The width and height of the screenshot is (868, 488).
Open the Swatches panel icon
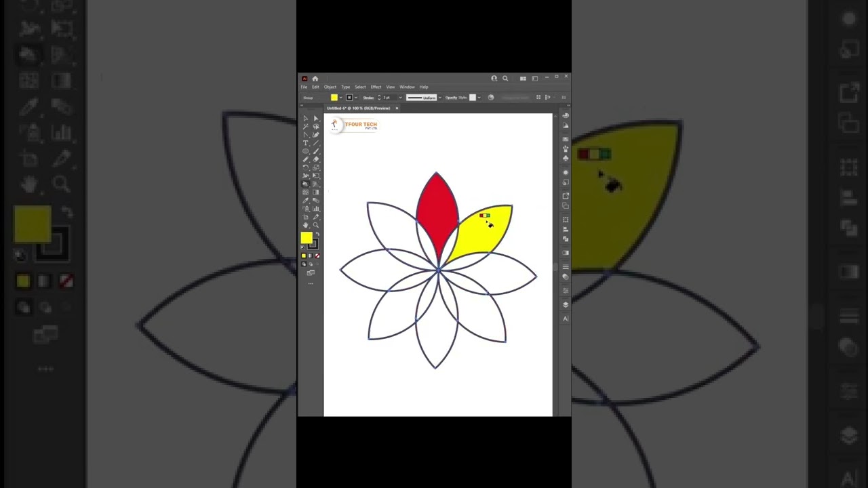click(x=566, y=139)
